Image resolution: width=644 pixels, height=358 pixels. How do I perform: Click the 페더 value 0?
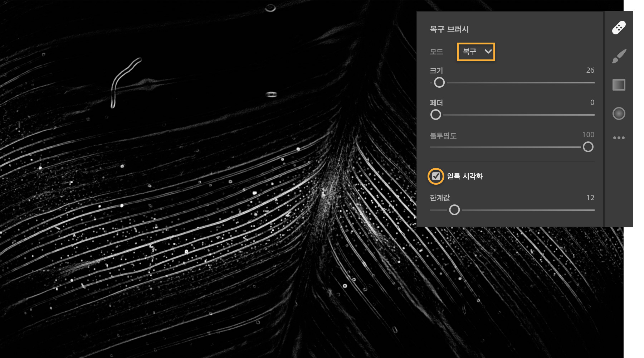click(592, 103)
